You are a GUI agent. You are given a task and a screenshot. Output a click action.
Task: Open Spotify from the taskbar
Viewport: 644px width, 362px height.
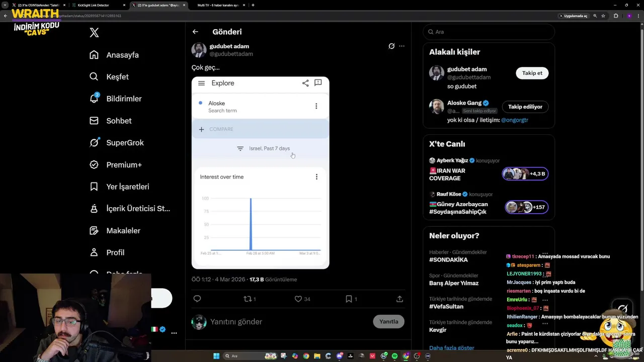[394, 356]
